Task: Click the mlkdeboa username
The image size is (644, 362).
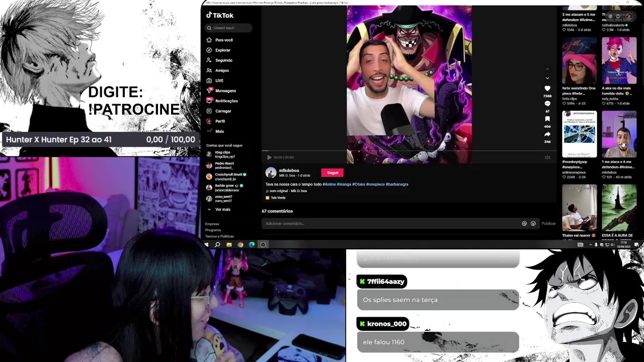Action: 289,170
